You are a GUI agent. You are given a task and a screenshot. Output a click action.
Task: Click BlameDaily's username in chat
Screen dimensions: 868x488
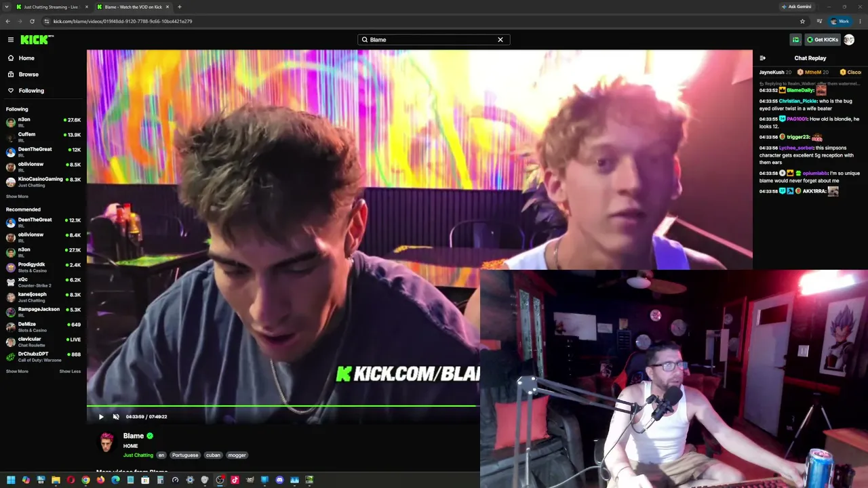tap(800, 90)
